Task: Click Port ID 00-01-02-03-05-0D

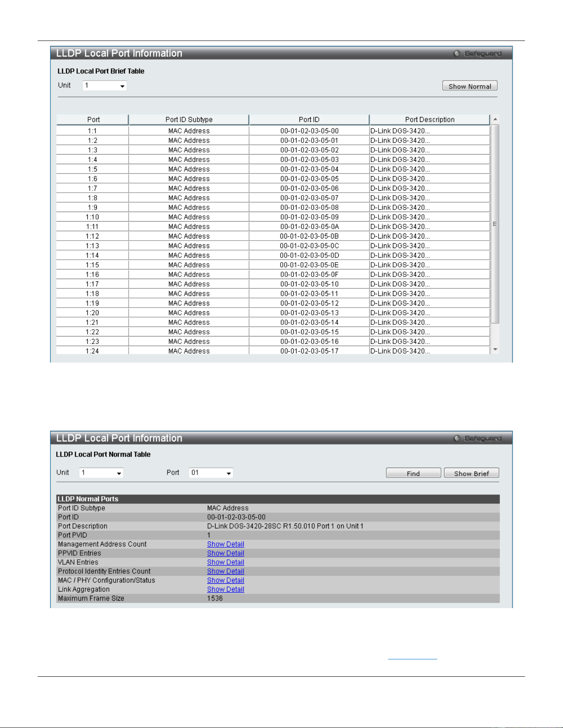Action: click(309, 255)
